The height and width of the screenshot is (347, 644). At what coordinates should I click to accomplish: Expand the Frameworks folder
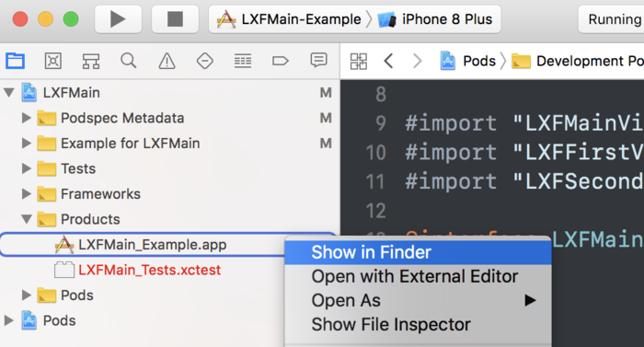27,193
